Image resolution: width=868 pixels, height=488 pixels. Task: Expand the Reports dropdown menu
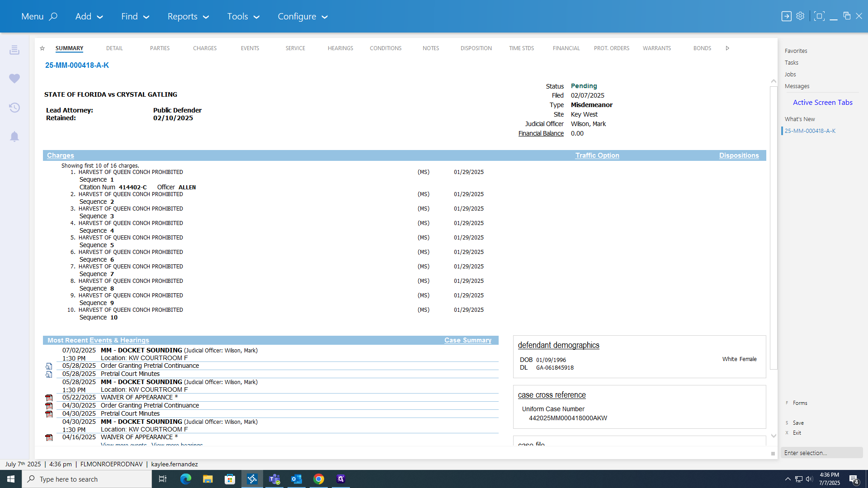(x=188, y=16)
